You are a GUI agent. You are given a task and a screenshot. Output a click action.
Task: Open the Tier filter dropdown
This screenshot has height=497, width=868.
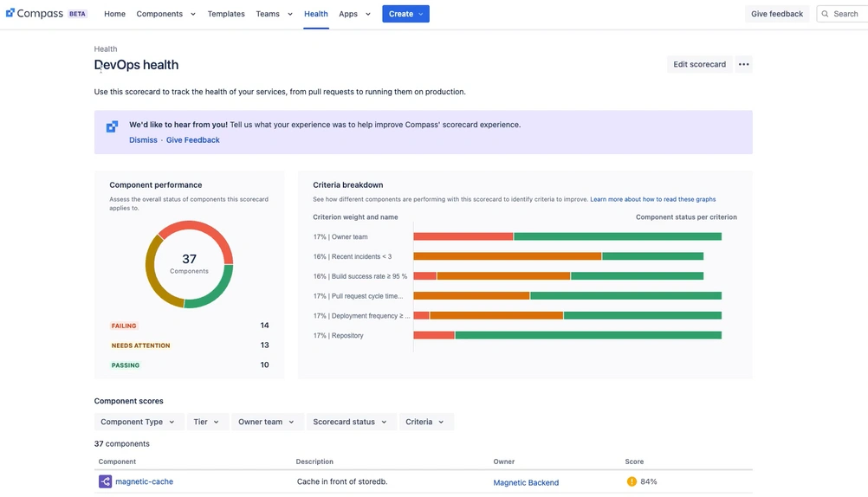(x=206, y=422)
